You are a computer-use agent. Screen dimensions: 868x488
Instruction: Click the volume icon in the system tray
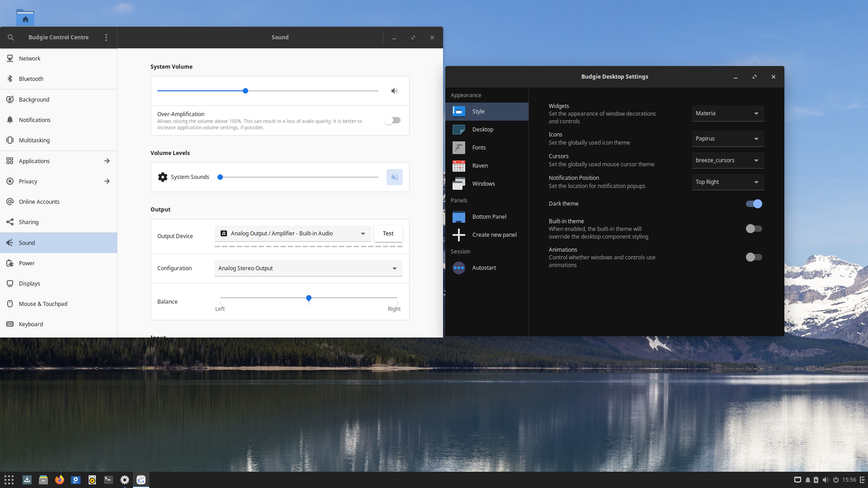[x=826, y=480]
